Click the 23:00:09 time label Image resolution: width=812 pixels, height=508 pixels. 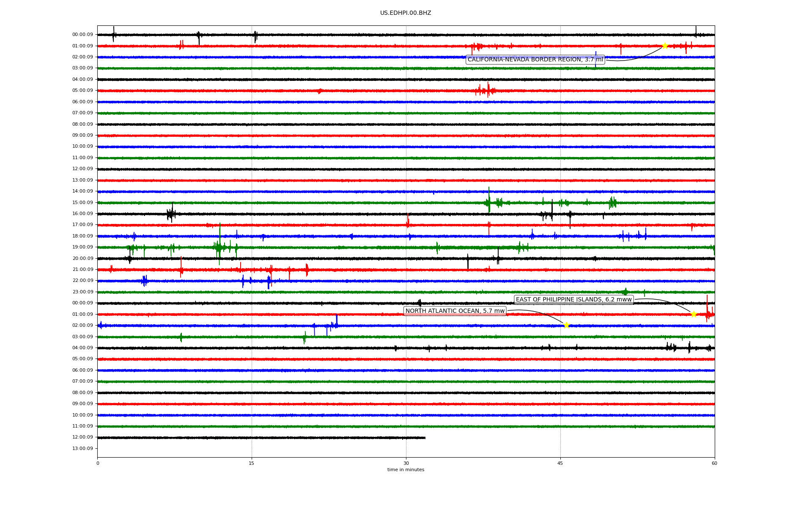pyautogui.click(x=82, y=292)
